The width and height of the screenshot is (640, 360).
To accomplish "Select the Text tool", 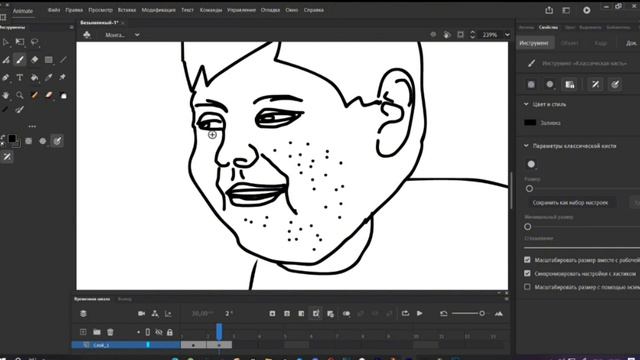I will [20, 78].
